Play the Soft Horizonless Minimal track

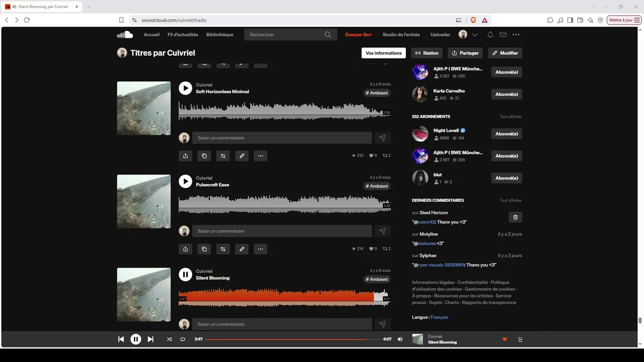(186, 88)
